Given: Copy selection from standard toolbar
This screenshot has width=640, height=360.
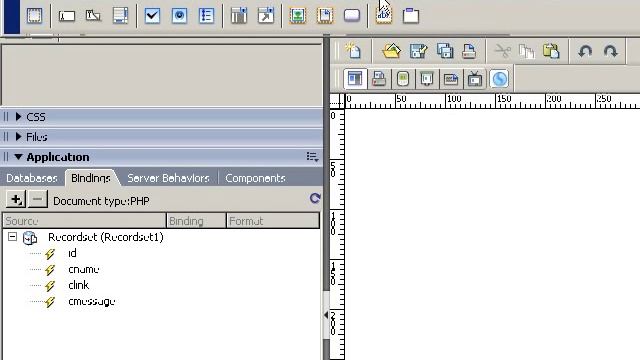Looking at the screenshot, I should pos(527,51).
